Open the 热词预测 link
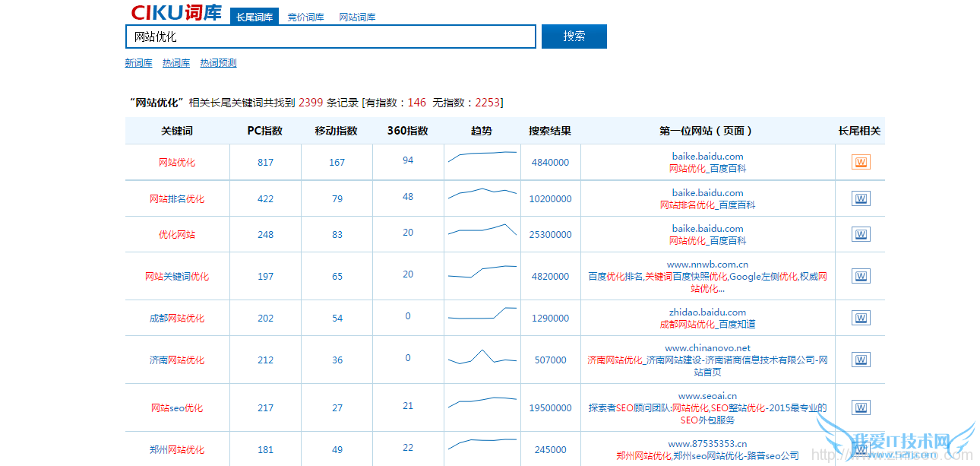The width and height of the screenshot is (980, 466). [x=218, y=63]
